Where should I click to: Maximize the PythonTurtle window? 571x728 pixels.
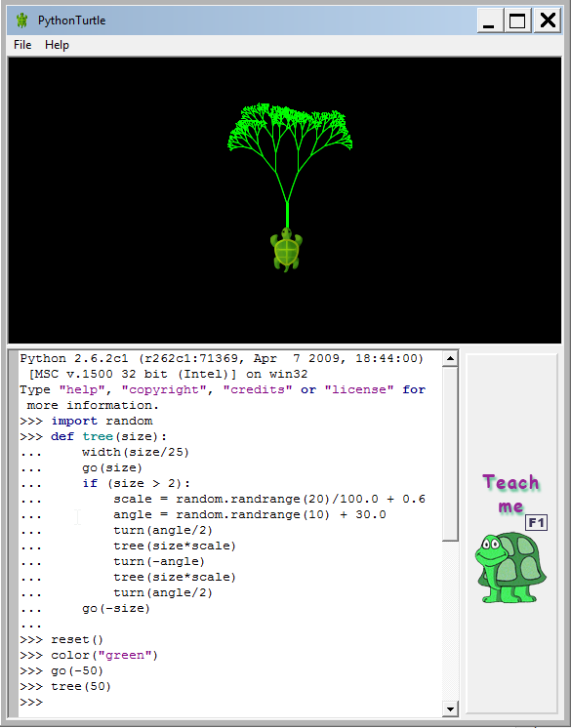pos(517,20)
